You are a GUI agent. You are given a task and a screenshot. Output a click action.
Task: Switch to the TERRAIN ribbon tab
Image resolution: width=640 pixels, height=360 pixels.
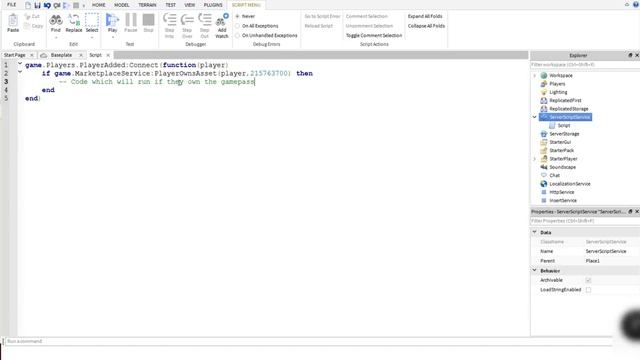point(147,5)
